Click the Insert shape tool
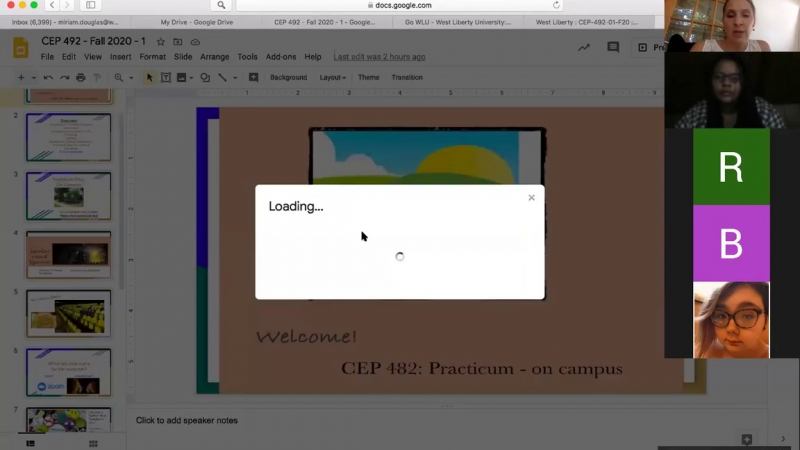 click(x=205, y=78)
